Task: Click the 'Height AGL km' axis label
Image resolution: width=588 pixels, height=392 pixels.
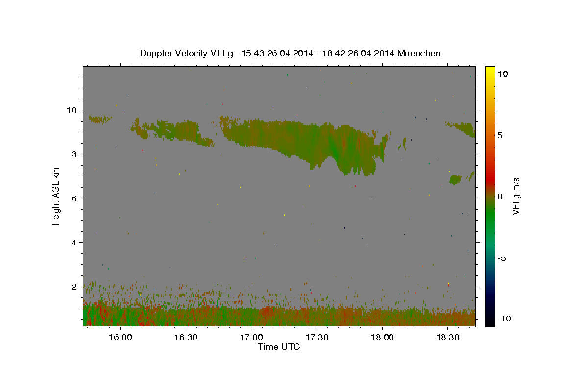Action: [56, 196]
